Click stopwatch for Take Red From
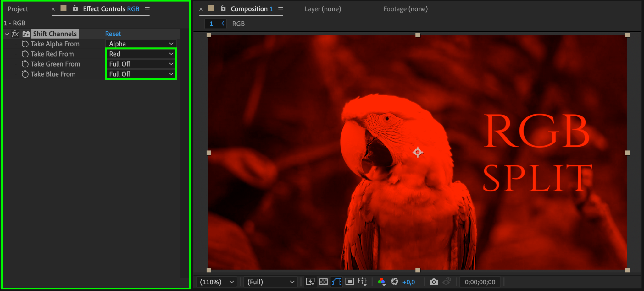The width and height of the screenshot is (644, 291). (x=25, y=54)
